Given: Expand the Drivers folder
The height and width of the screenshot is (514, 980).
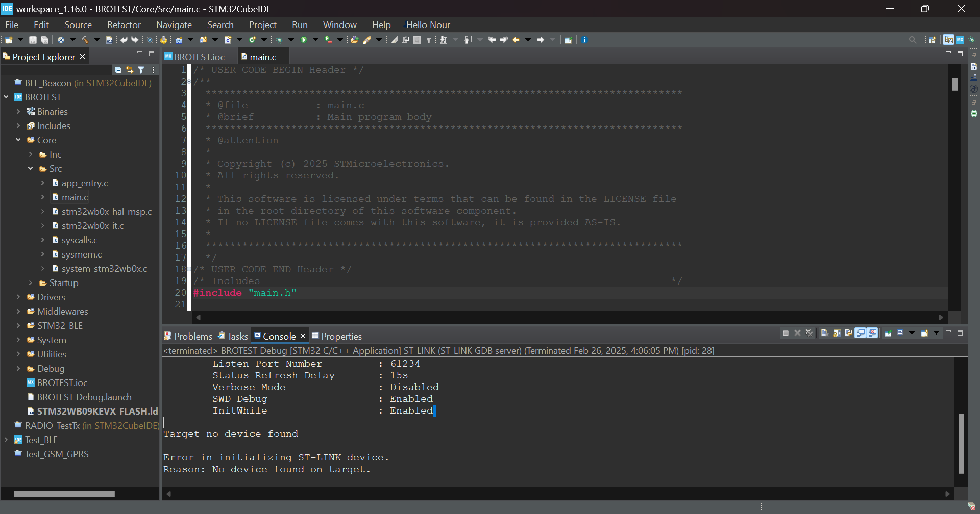Looking at the screenshot, I should pyautogui.click(x=17, y=297).
